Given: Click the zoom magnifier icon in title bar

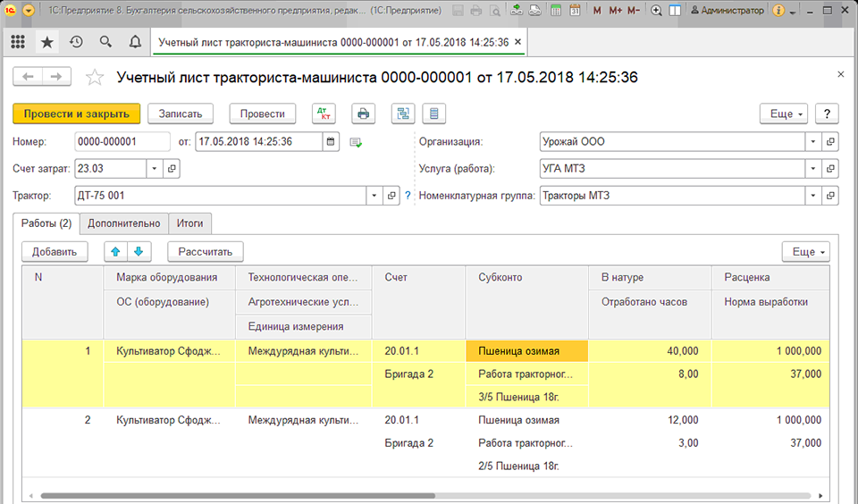Looking at the screenshot, I should [x=656, y=11].
